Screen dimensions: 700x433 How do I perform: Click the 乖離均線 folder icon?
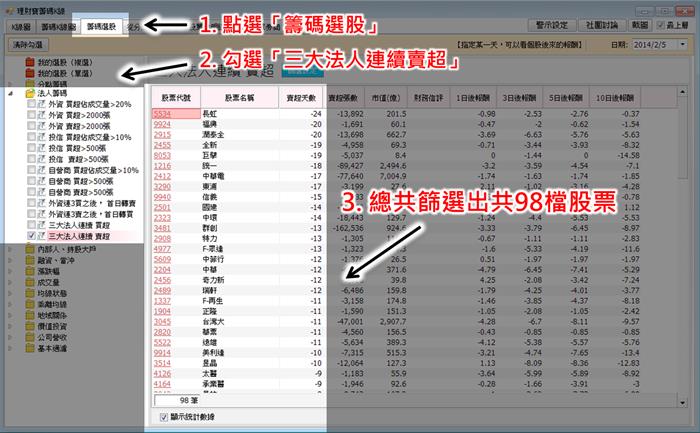[30, 304]
